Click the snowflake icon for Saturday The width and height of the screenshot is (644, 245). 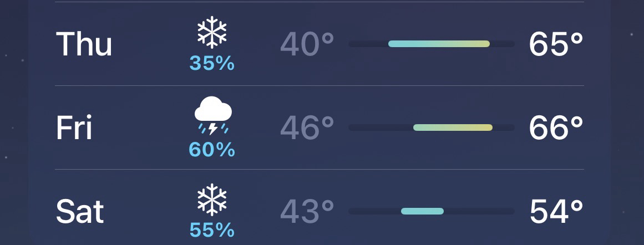coord(212,200)
